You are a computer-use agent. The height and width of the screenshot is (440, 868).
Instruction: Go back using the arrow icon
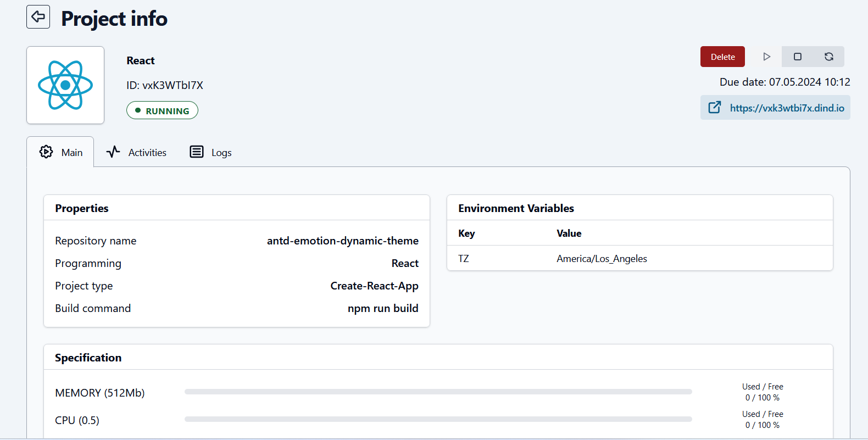tap(38, 17)
